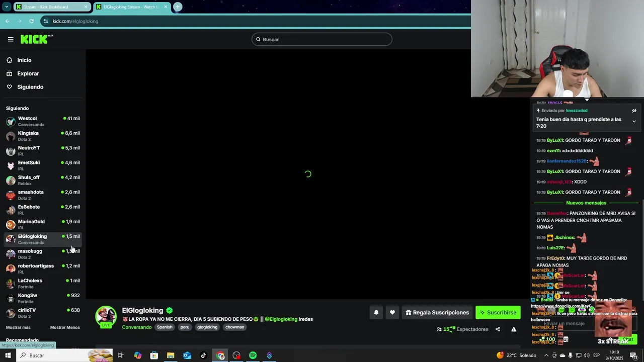Image resolution: width=644 pixels, height=362 pixels.
Task: Hide the pinned message with eye icon
Action: pyautogui.click(x=634, y=111)
